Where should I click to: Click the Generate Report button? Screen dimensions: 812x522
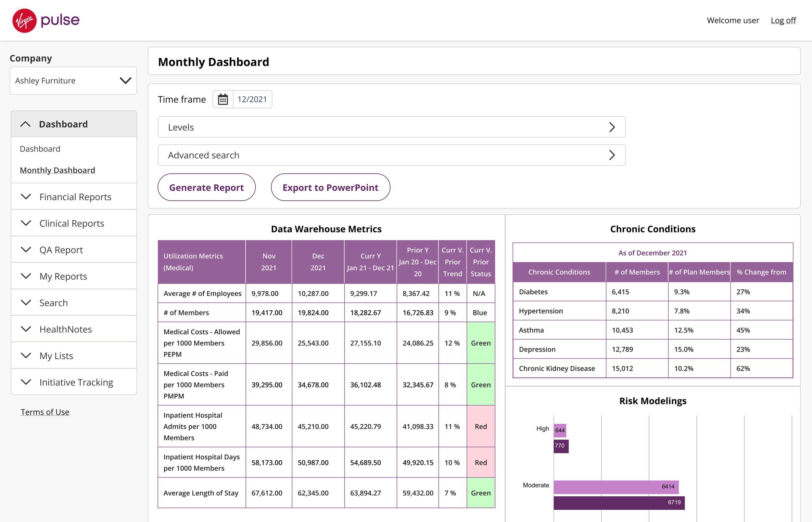tap(207, 187)
